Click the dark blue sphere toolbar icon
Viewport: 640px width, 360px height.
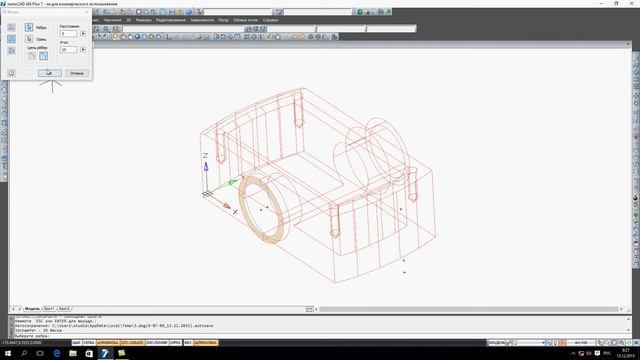(137, 37)
